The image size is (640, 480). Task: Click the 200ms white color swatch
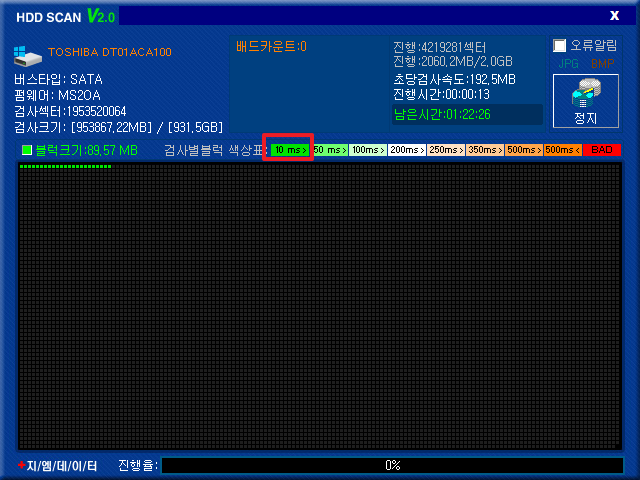coord(407,150)
